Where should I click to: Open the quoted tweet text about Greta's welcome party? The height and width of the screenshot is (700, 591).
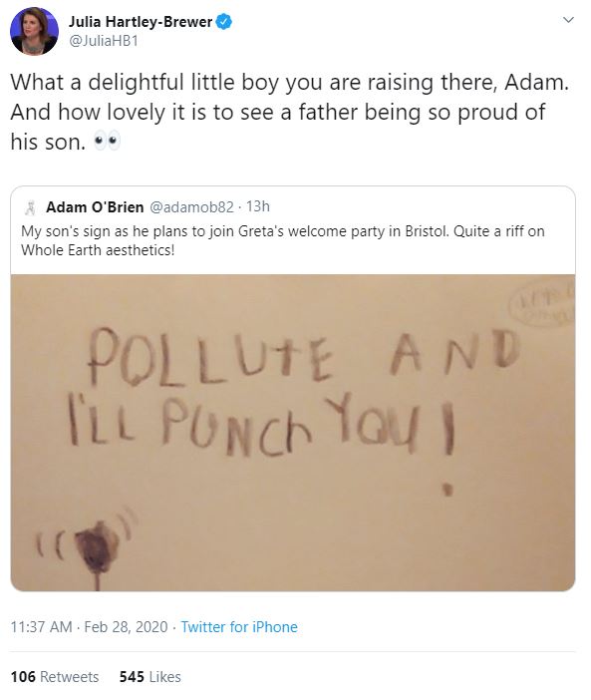coord(283,240)
